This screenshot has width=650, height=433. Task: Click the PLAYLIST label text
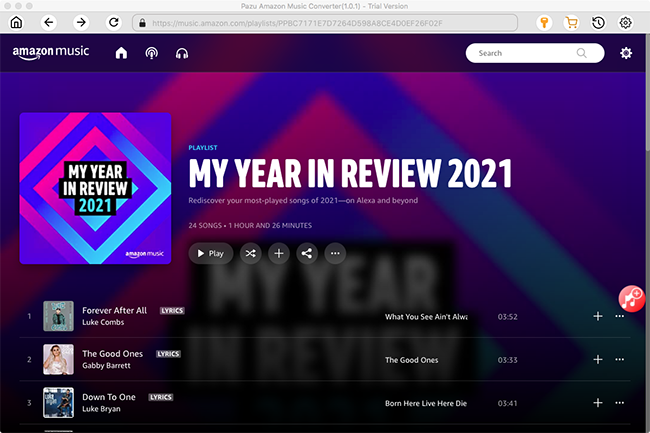click(203, 148)
